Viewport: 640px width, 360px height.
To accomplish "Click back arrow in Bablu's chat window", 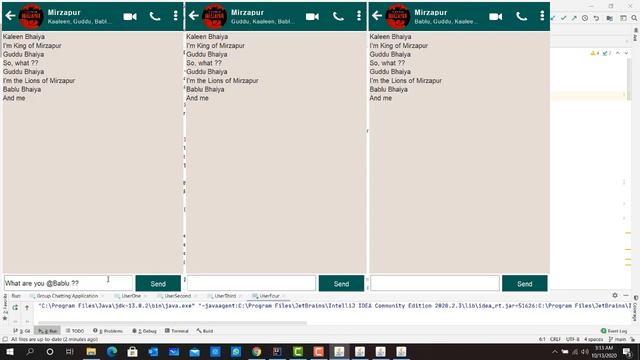I will 377,16.
